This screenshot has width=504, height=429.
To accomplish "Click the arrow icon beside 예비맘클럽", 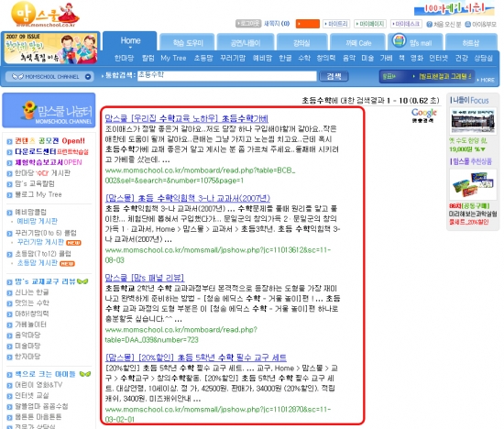I will [10, 213].
